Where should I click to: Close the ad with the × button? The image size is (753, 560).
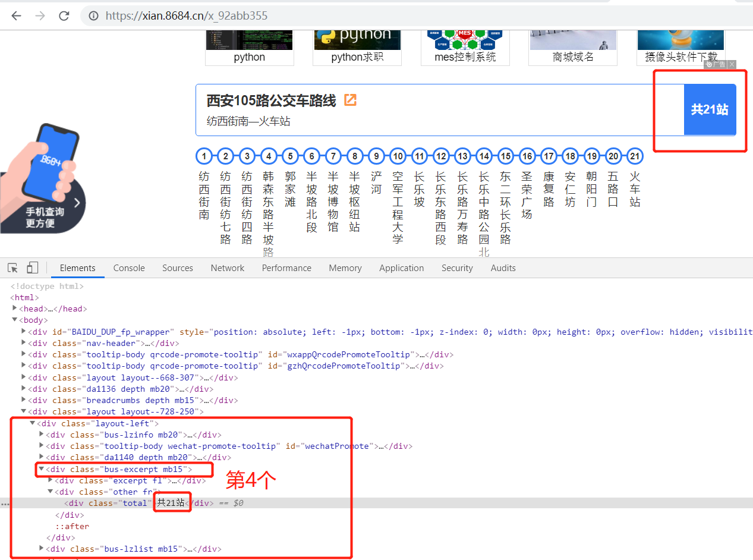click(x=732, y=64)
